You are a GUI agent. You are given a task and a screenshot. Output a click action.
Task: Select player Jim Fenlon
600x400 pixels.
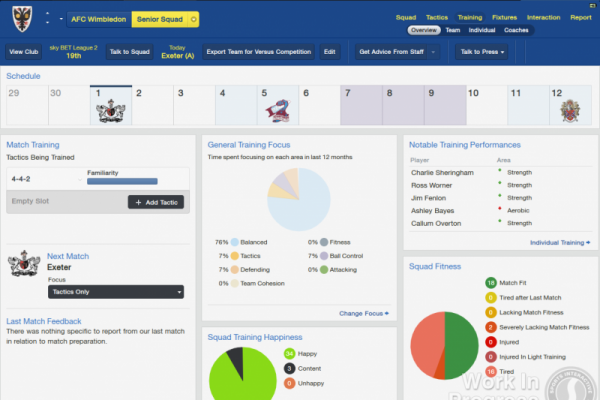(x=429, y=198)
